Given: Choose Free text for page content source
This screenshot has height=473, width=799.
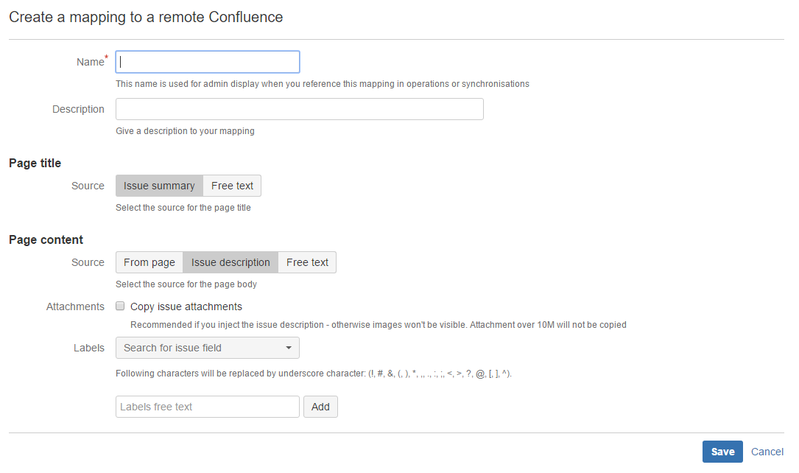Looking at the screenshot, I should click(x=307, y=262).
